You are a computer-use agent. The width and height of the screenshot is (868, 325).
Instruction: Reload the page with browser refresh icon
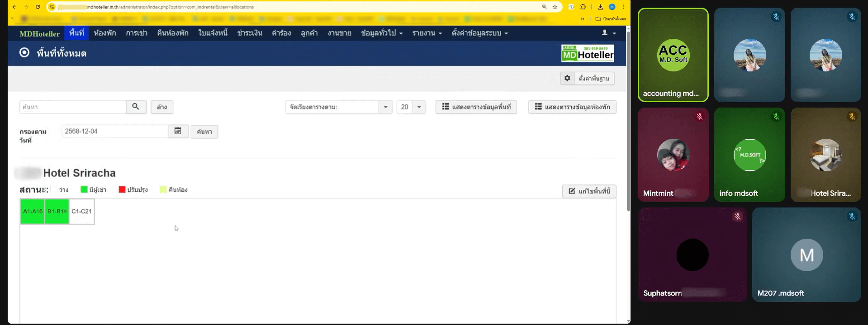(38, 7)
